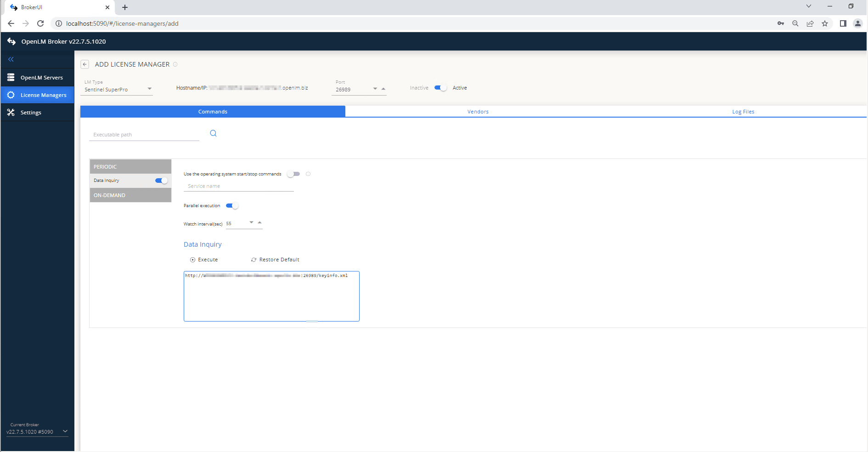Select the OpenLM Servers sidebar icon
The height and width of the screenshot is (452, 868).
tap(11, 77)
